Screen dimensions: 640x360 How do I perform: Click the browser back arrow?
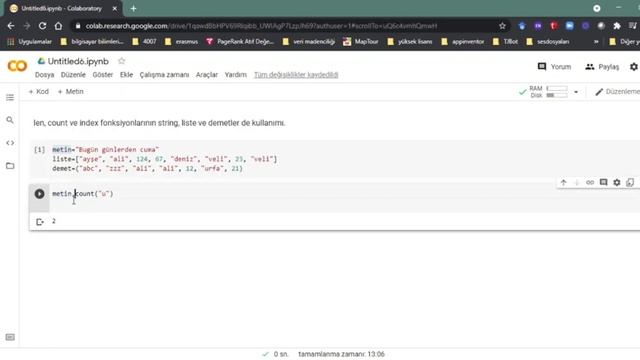pos(11,26)
